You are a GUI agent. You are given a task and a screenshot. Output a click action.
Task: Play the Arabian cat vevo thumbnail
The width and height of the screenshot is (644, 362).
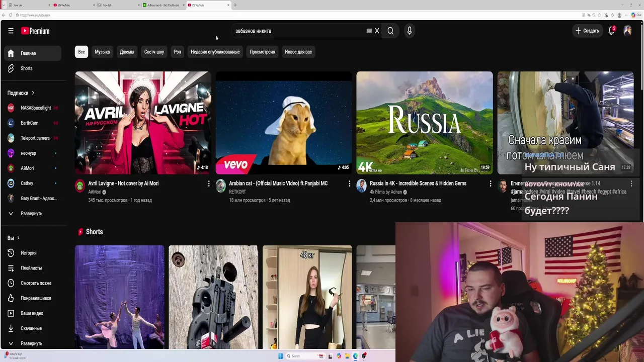click(x=284, y=123)
